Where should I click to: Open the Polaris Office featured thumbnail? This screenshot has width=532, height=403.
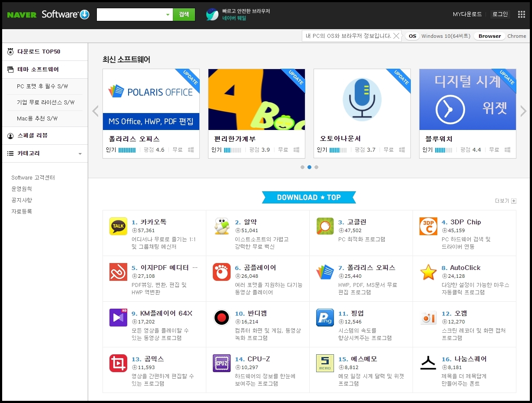coord(151,100)
